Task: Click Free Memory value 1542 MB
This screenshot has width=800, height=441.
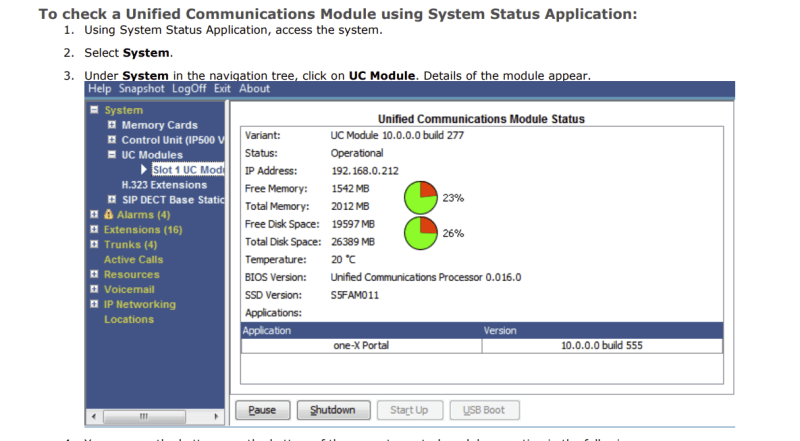Action: tap(350, 189)
